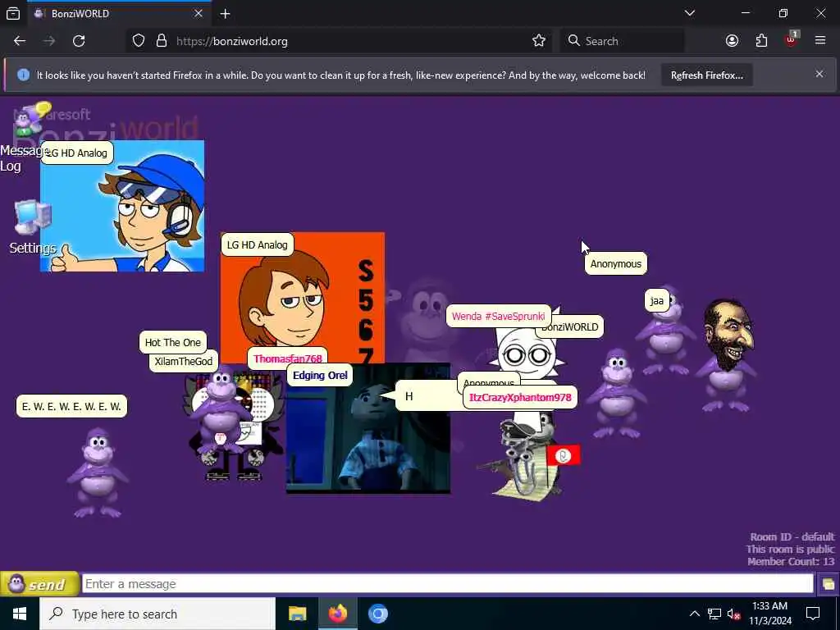Viewport: 840px width, 630px height.
Task: Click the bearded-head Bonzi character
Action: point(728,356)
